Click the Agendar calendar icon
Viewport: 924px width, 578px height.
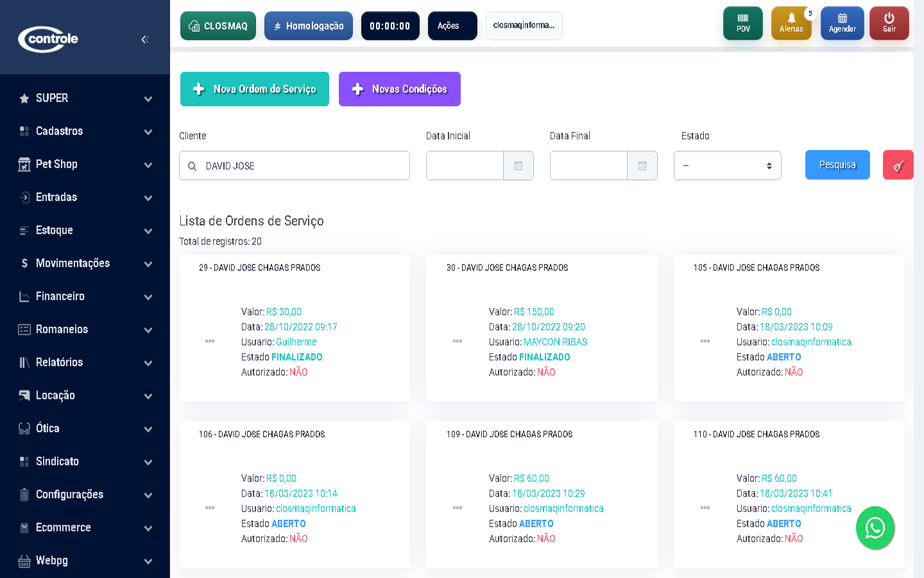842,23
